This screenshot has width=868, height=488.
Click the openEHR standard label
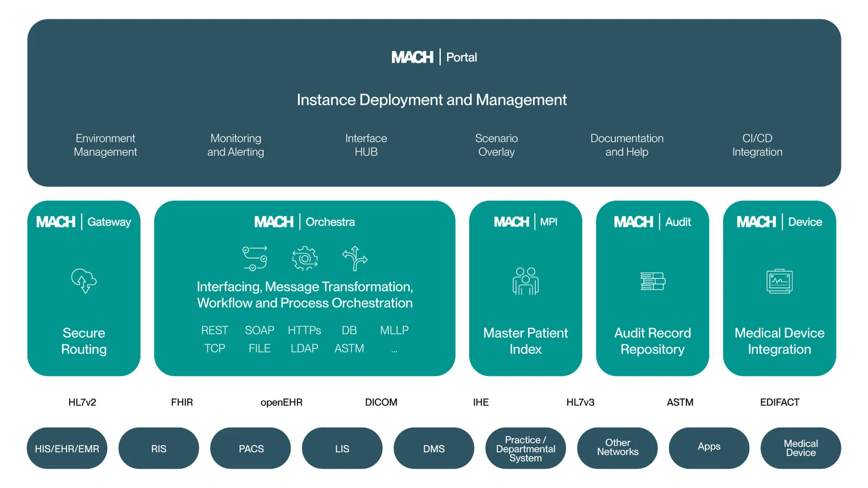[281, 402]
